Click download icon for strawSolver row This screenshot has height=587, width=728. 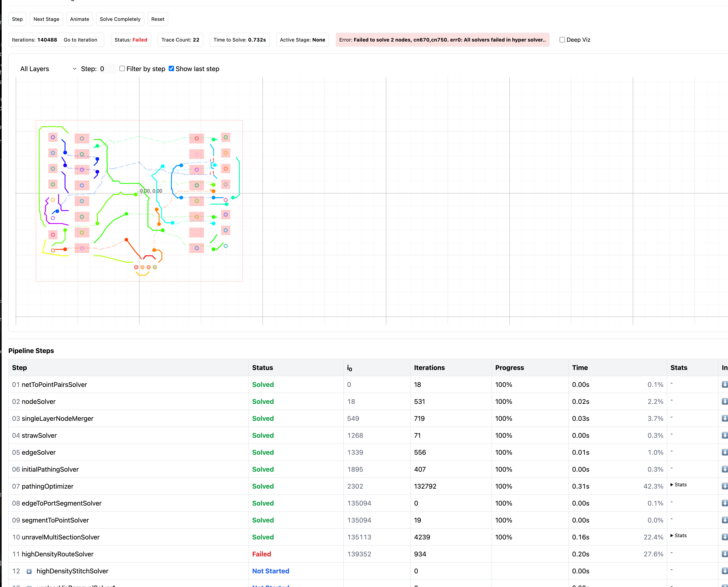724,435
